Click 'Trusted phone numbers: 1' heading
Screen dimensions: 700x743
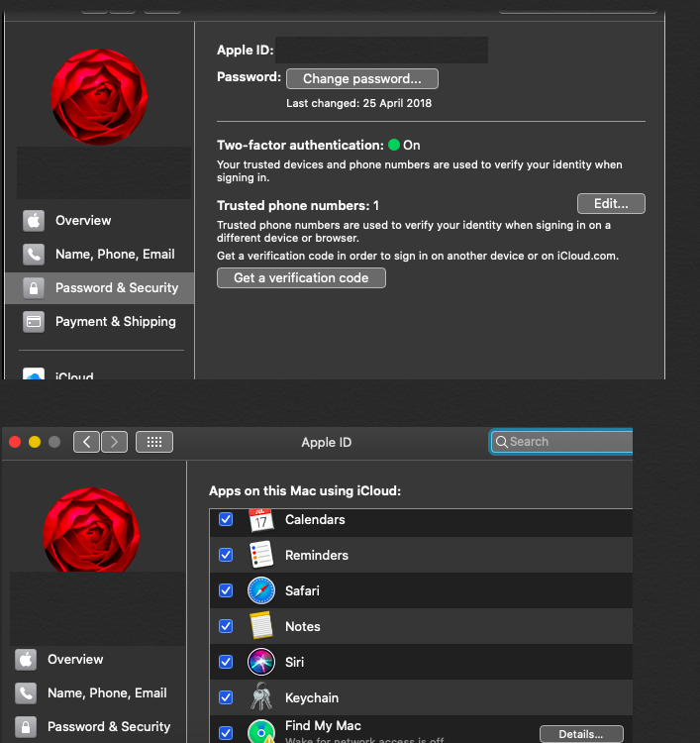coord(298,206)
